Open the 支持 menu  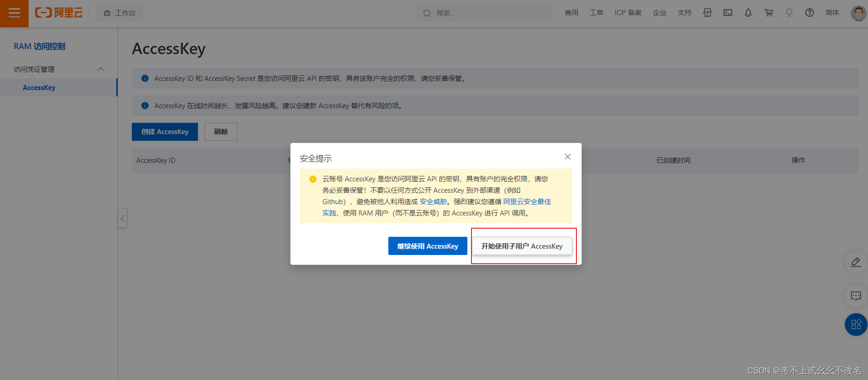[x=684, y=13]
